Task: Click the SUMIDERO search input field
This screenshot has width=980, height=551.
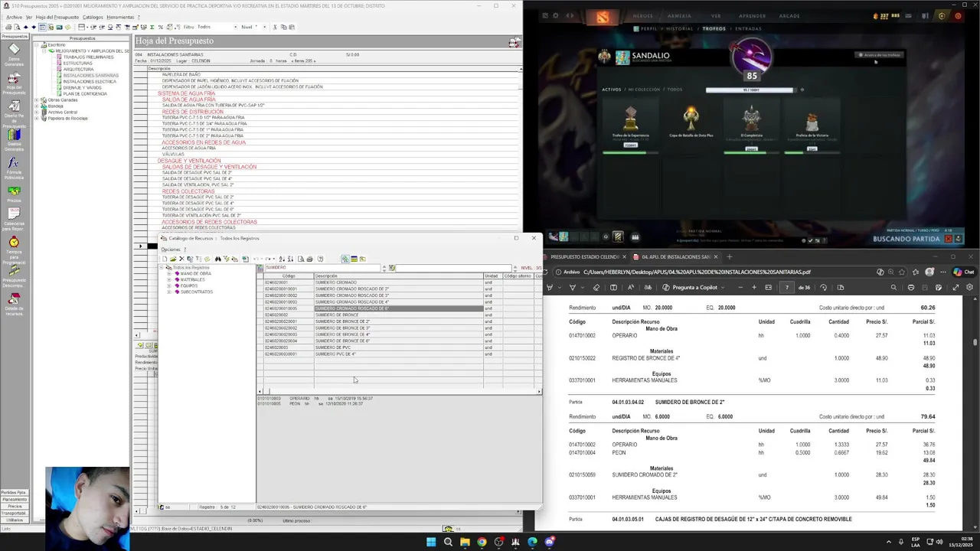Action: [322, 268]
